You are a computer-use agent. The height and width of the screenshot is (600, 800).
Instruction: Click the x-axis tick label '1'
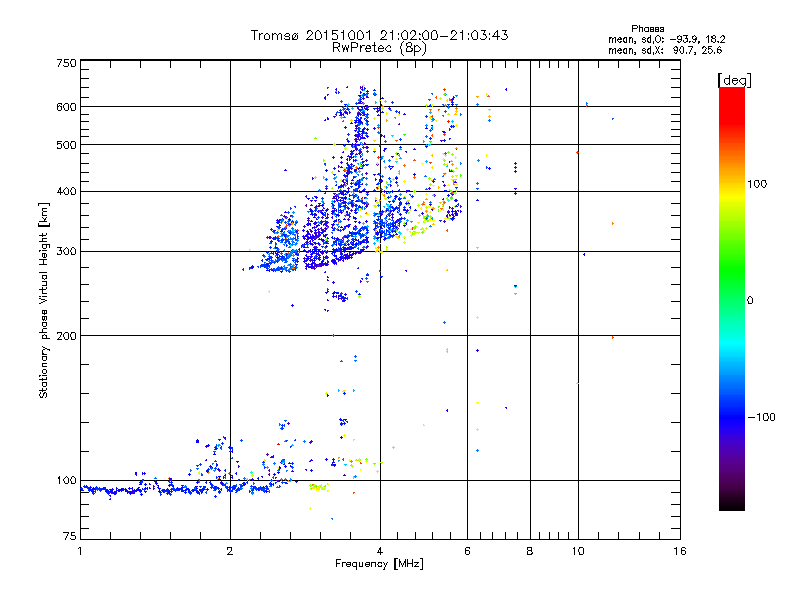(x=80, y=551)
